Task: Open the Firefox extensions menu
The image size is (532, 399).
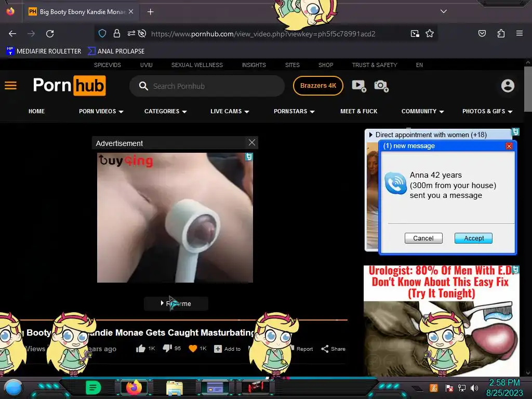Action: 501,33
